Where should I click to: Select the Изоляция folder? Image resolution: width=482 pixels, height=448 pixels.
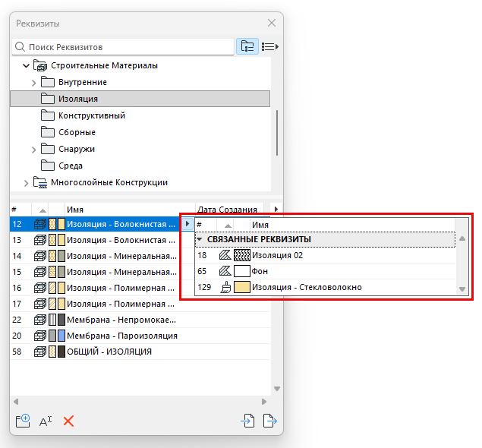tap(140, 99)
